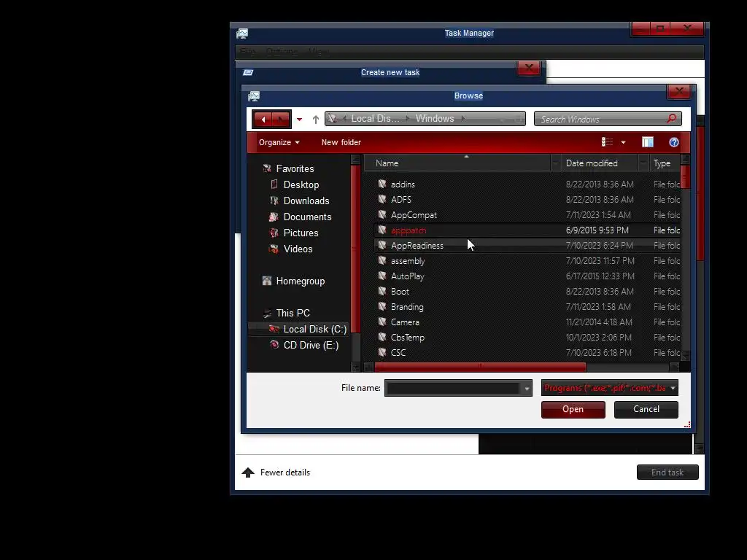This screenshot has height=560, width=747.
Task: Open Pictures in the navigation pane
Action: (301, 233)
